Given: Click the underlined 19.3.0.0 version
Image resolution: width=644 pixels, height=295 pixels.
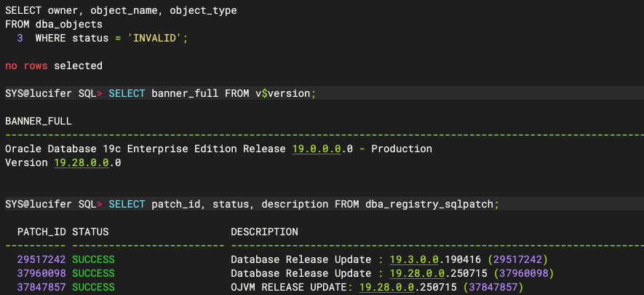Looking at the screenshot, I should tap(412, 259).
